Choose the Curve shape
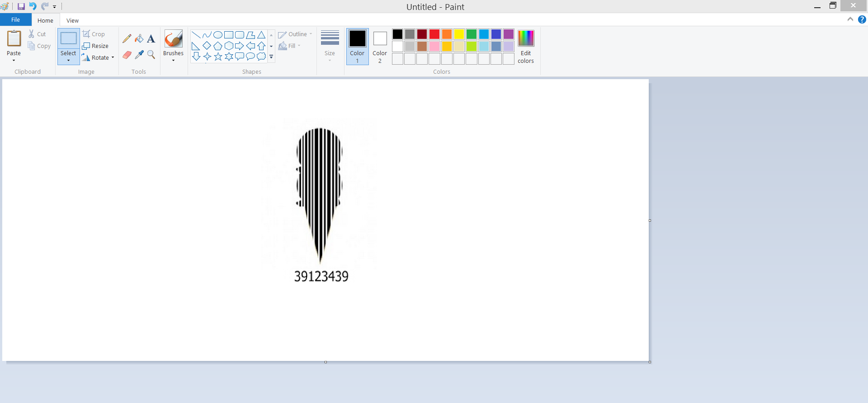This screenshot has width=868, height=403. pos(207,35)
